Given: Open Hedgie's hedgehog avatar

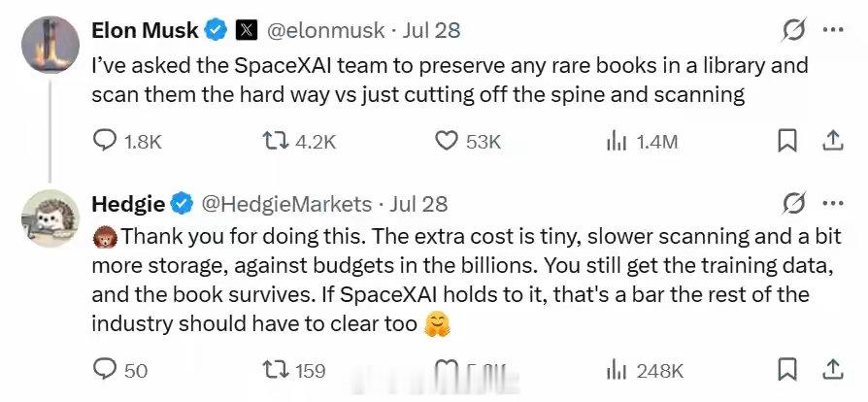Looking at the screenshot, I should point(50,218).
